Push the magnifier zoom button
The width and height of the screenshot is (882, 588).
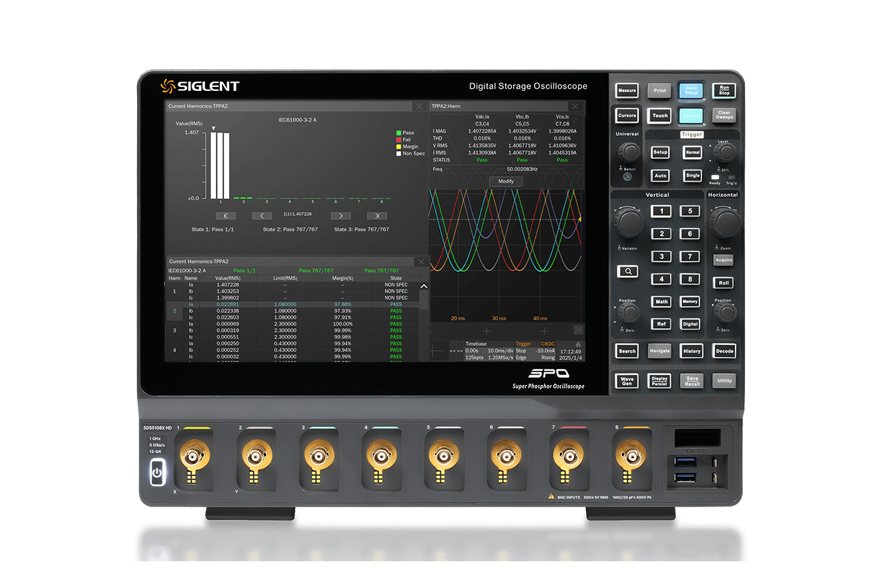pyautogui.click(x=627, y=271)
